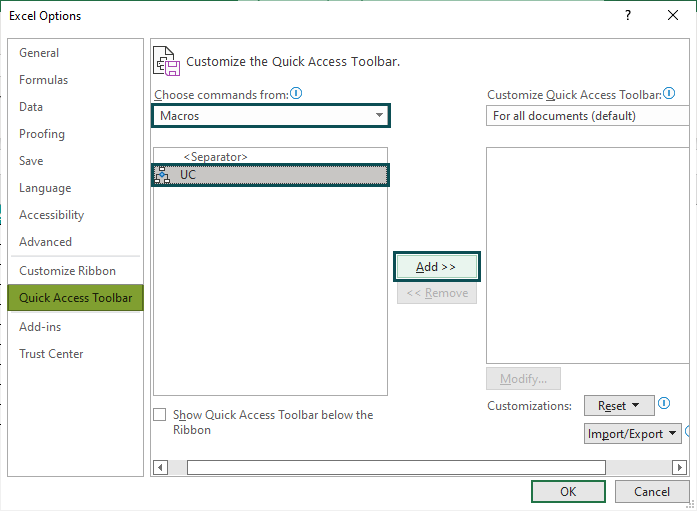
Task: Open the Reset dropdown button
Action: click(x=619, y=406)
